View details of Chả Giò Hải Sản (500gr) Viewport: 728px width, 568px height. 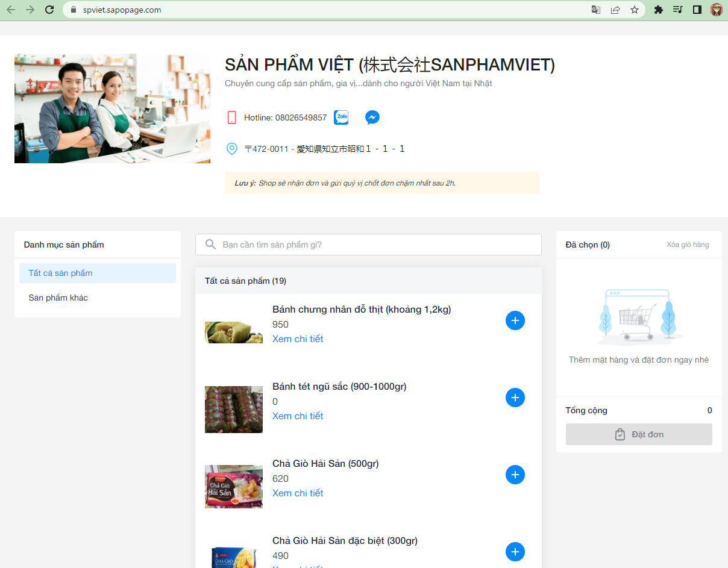pyautogui.click(x=298, y=493)
